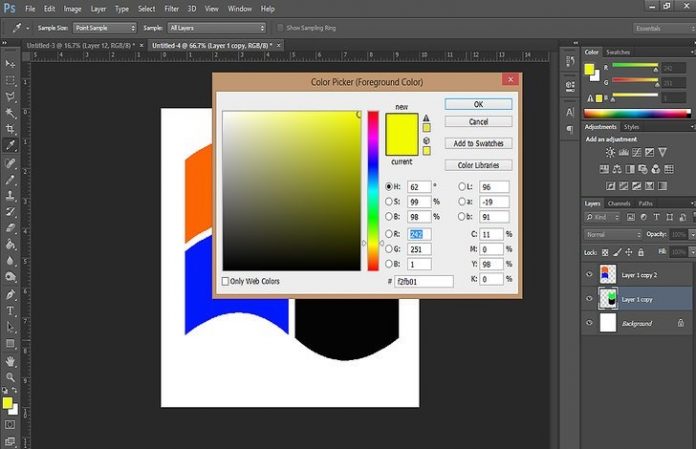Viewport: 696px width, 449px height.
Task: Select the Horizontal Type tool
Action: pyautogui.click(x=10, y=311)
